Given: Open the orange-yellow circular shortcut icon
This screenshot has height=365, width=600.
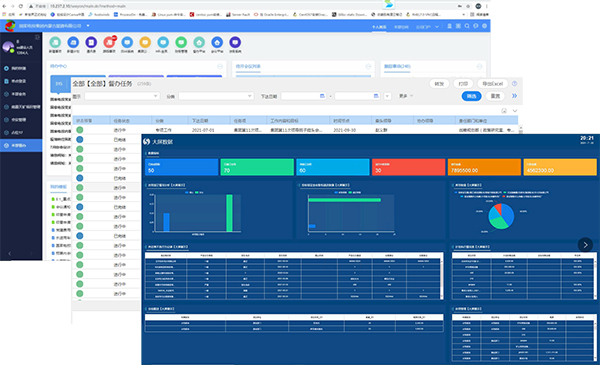Looking at the screenshot, I should [145, 42].
